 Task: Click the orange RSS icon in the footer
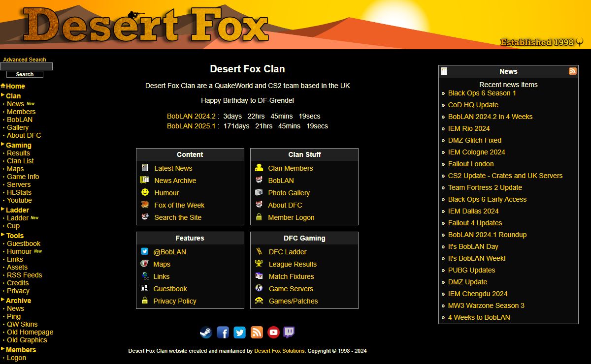click(257, 333)
